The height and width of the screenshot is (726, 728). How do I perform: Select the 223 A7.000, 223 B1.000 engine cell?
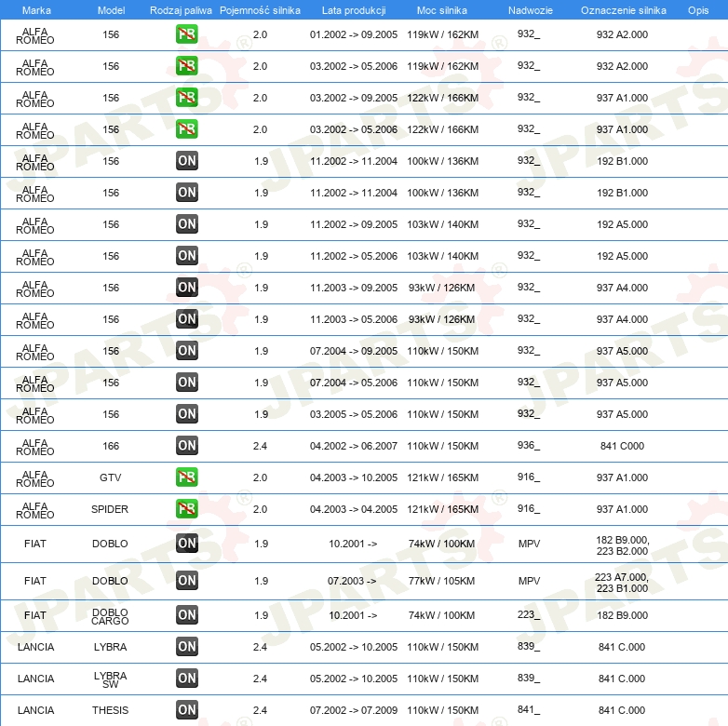click(622, 582)
